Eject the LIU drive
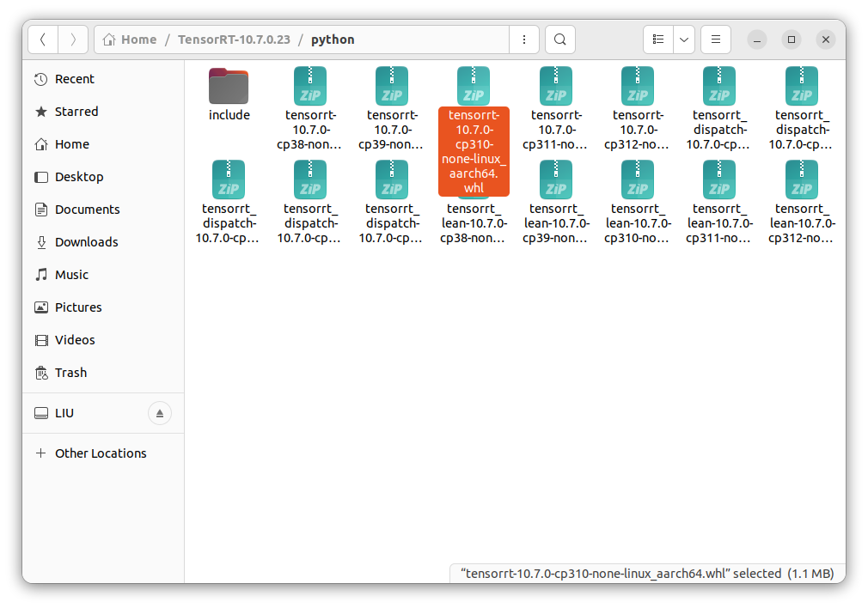This screenshot has height=608, width=868. (x=160, y=413)
